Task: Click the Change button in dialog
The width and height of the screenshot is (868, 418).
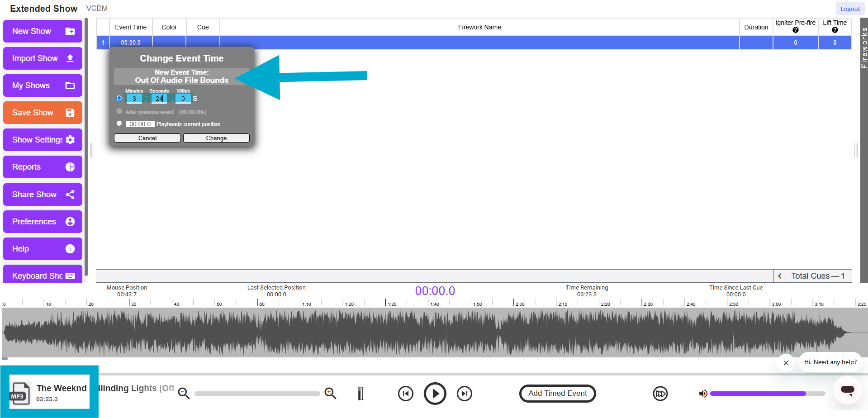Action: pos(216,138)
